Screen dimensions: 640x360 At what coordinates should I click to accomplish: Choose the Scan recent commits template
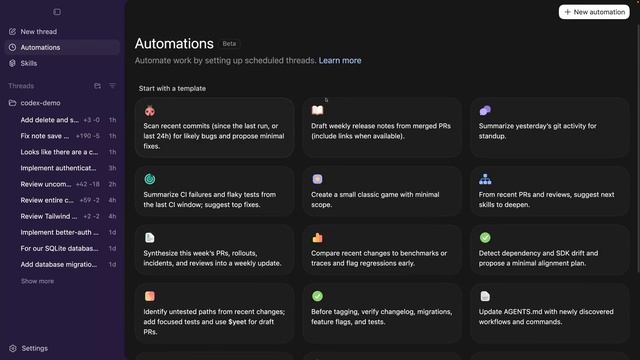pyautogui.click(x=214, y=128)
